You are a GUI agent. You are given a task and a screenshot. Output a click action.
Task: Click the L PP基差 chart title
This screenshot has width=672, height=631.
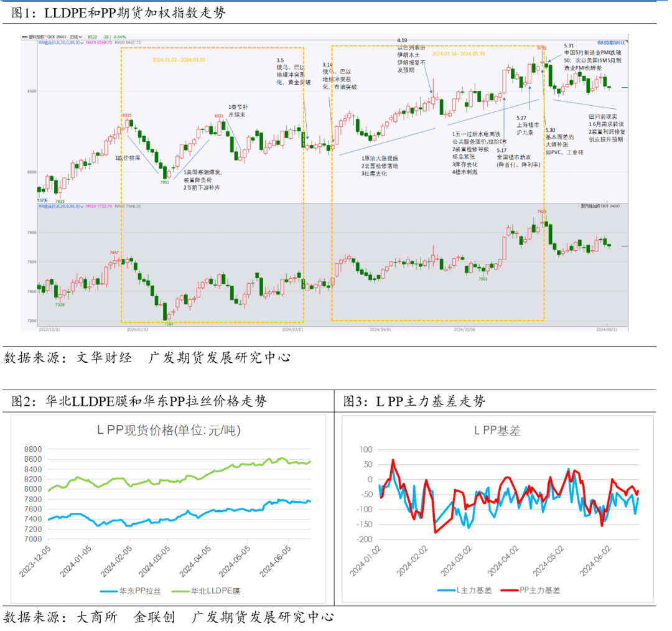click(497, 430)
